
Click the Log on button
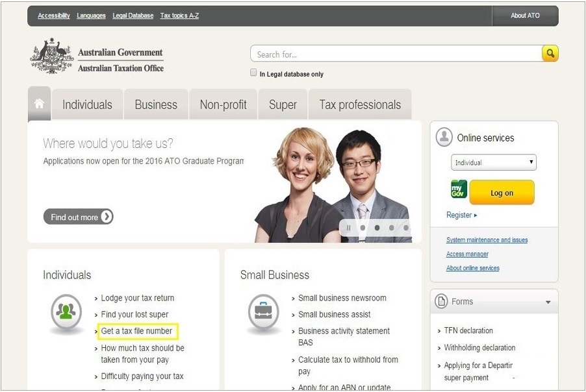[502, 192]
